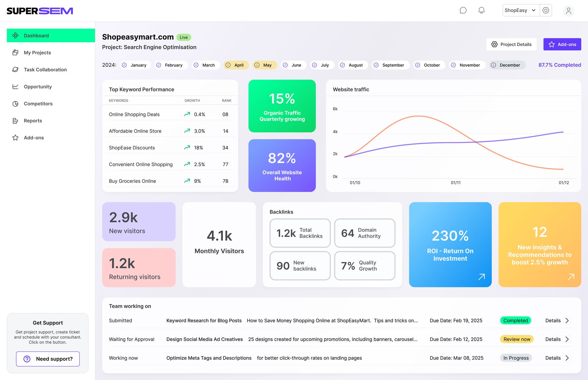The width and height of the screenshot is (588, 380).
Task: Select the Competitors clock icon
Action: click(x=15, y=104)
